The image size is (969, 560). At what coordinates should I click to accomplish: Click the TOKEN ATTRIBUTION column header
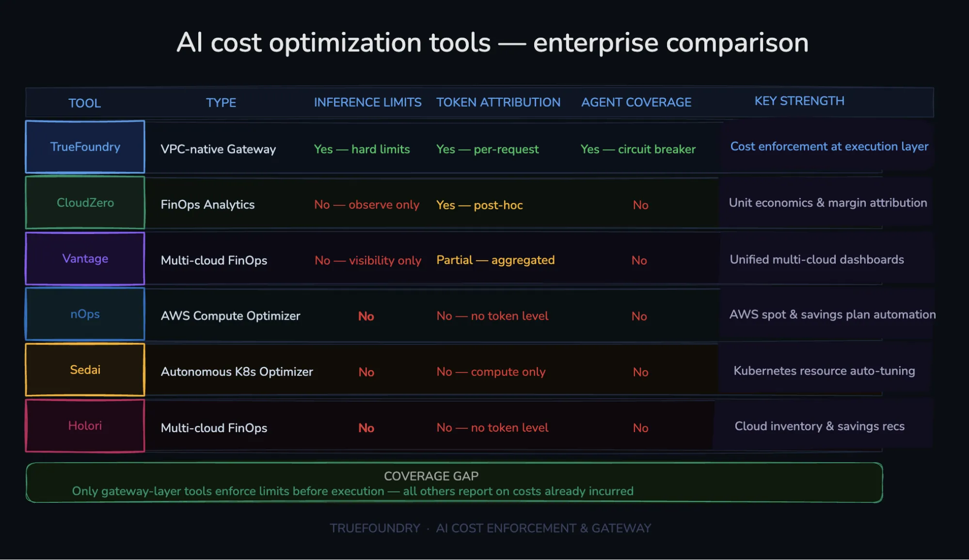coord(498,102)
